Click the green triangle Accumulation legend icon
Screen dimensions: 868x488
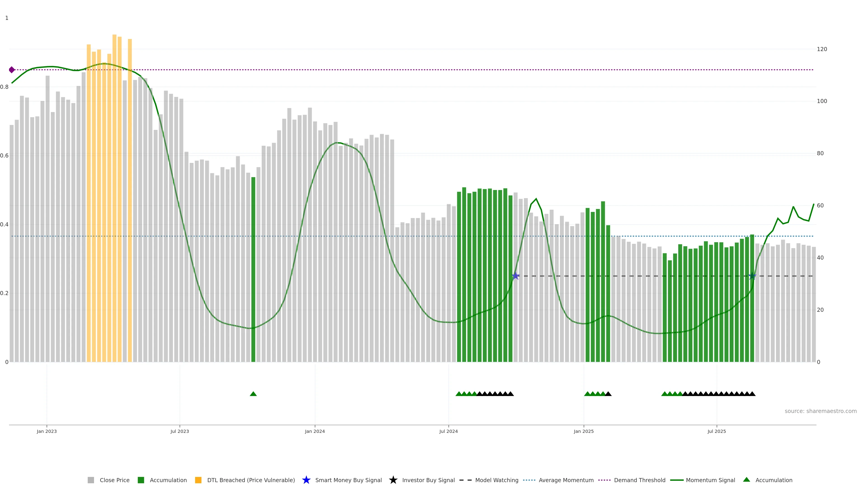tap(746, 480)
